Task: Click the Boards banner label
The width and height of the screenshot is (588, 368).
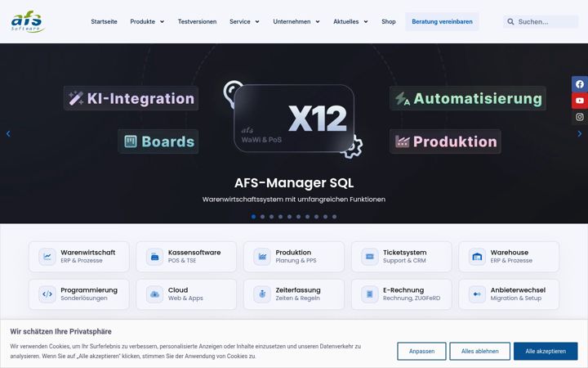Action: tap(158, 141)
